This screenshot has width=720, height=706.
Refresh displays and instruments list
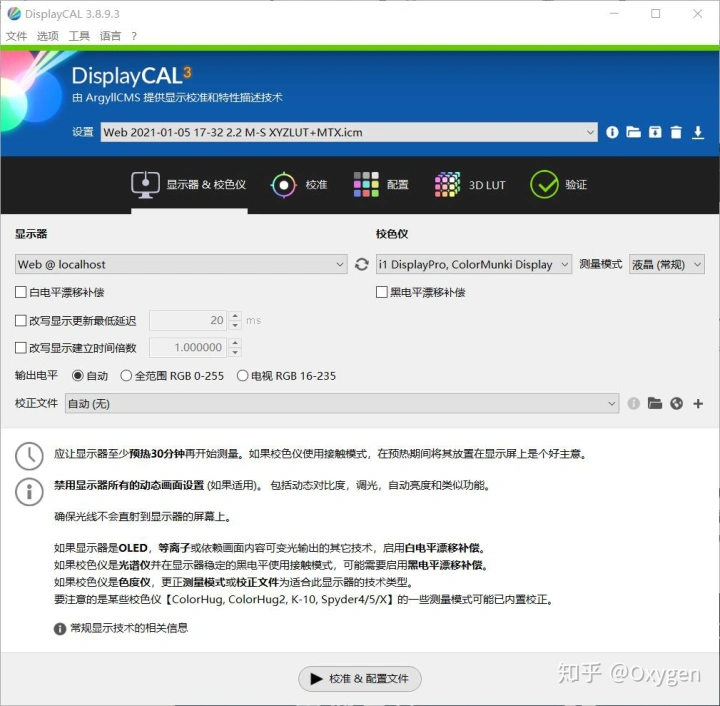[362, 264]
